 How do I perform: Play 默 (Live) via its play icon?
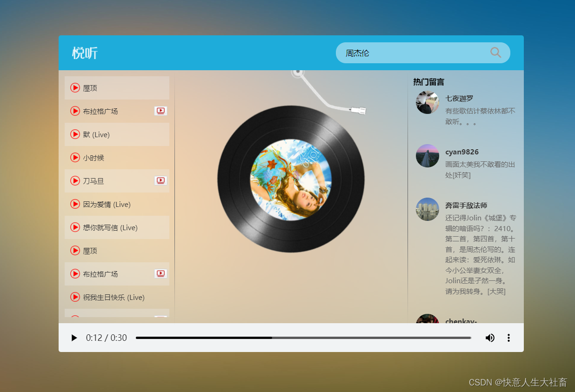(75, 134)
